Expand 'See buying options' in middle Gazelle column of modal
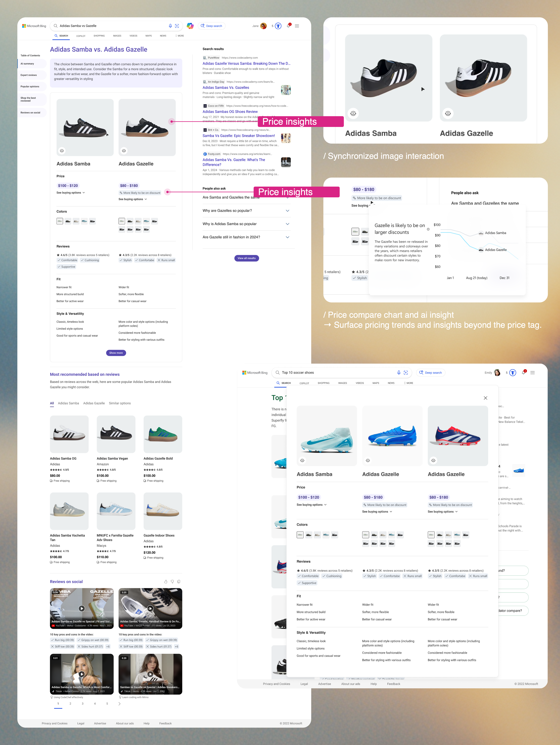 377,512
